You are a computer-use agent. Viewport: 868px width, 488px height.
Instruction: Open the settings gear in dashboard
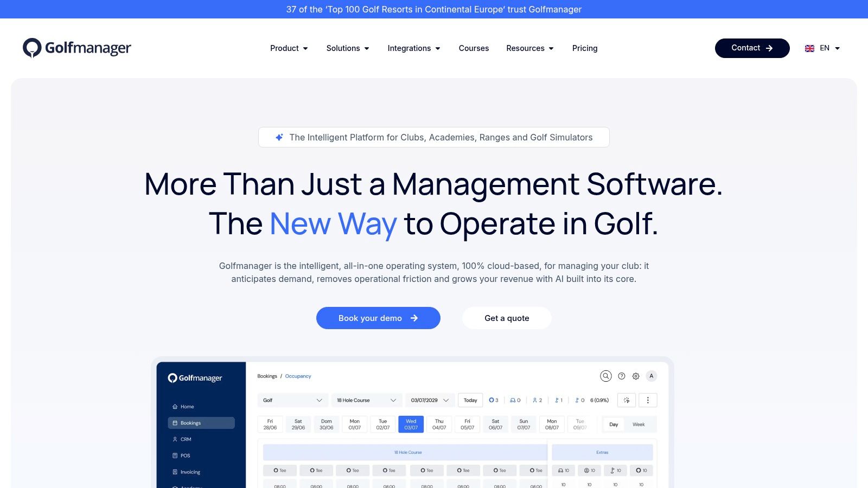tap(636, 376)
